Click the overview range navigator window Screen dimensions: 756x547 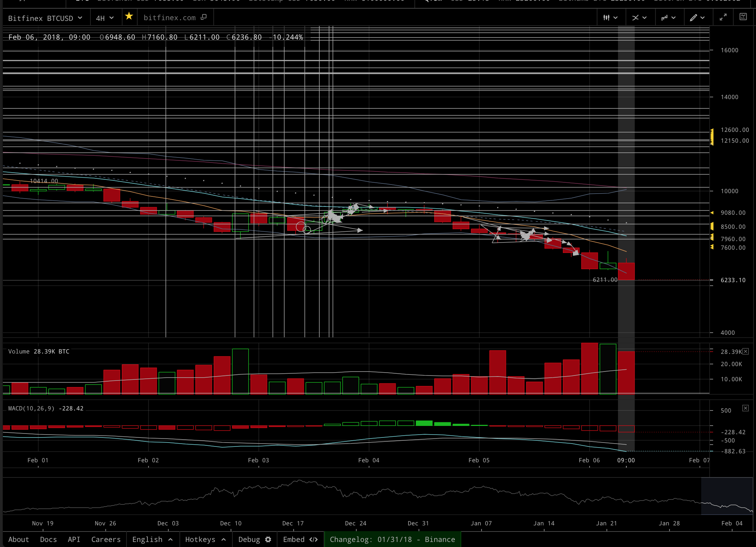726,496
